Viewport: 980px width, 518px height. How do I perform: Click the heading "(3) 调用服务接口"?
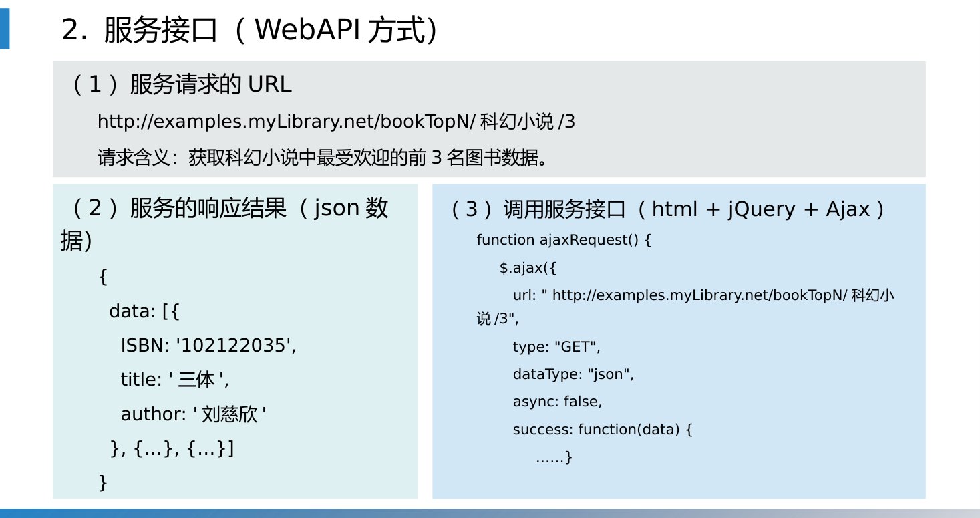click(x=668, y=209)
